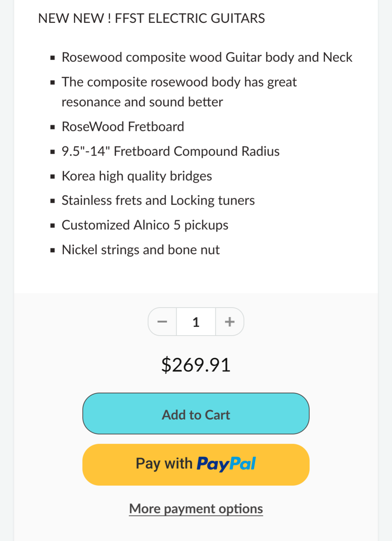Click Stainless frets and Locking tuners text
The image size is (392, 541).
pos(158,200)
